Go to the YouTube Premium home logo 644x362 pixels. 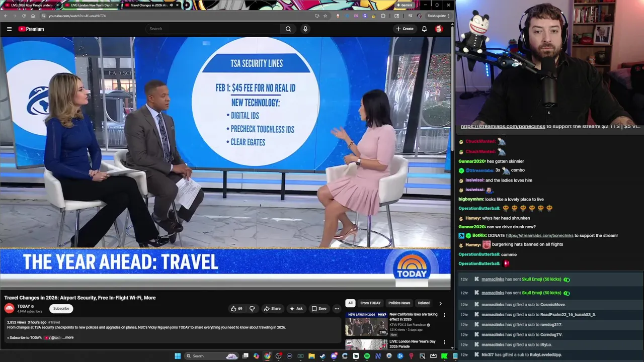[31, 29]
